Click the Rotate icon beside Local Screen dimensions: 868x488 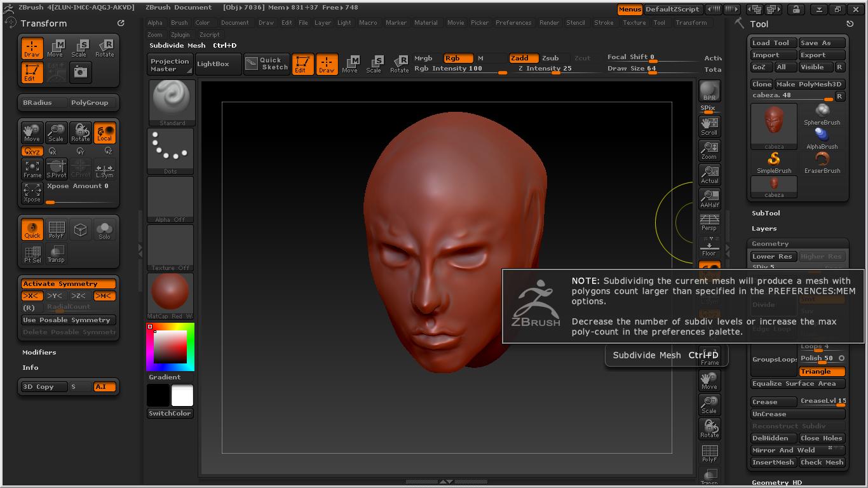pyautogui.click(x=80, y=132)
